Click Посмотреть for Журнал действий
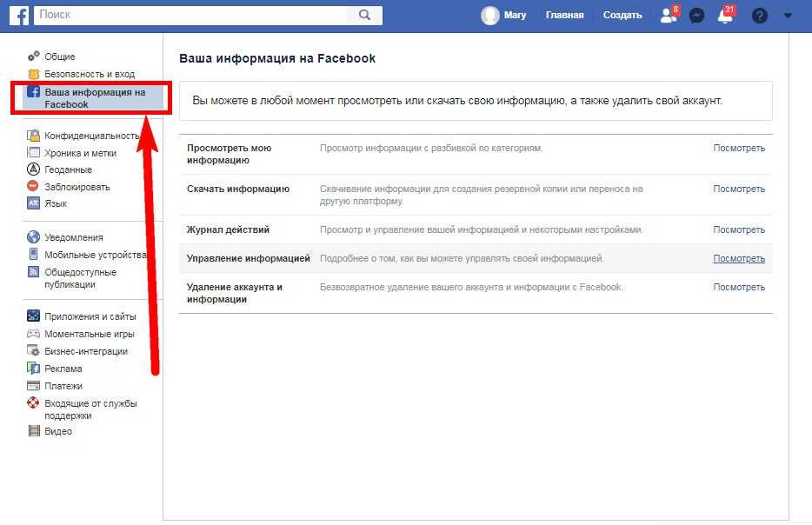The height and width of the screenshot is (525, 812). click(739, 229)
